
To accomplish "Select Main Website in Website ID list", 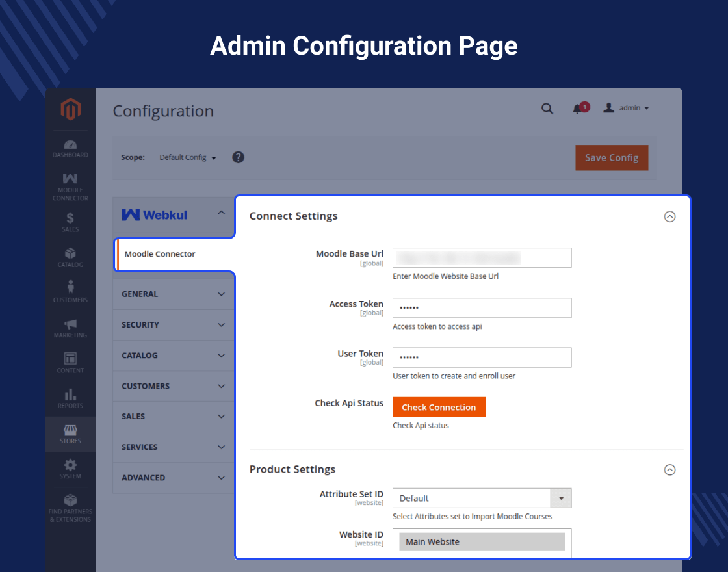I will 482,542.
